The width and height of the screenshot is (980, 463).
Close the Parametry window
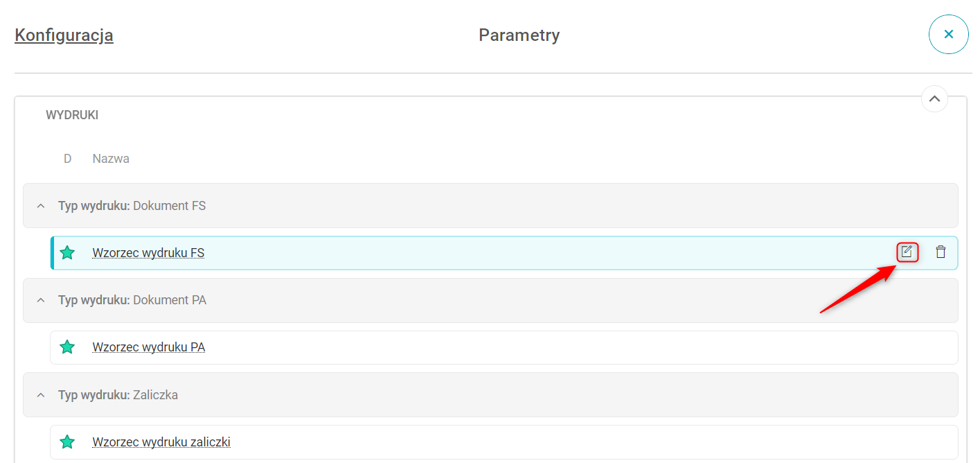tap(948, 34)
